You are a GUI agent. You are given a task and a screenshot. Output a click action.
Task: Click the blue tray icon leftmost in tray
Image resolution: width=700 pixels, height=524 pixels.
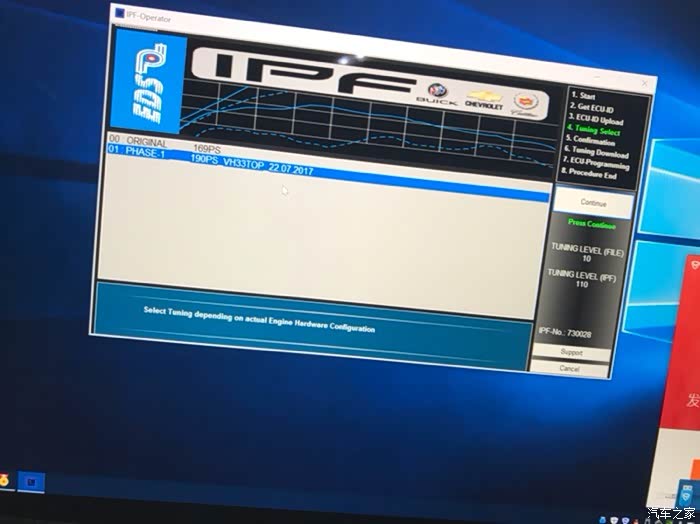[604, 520]
